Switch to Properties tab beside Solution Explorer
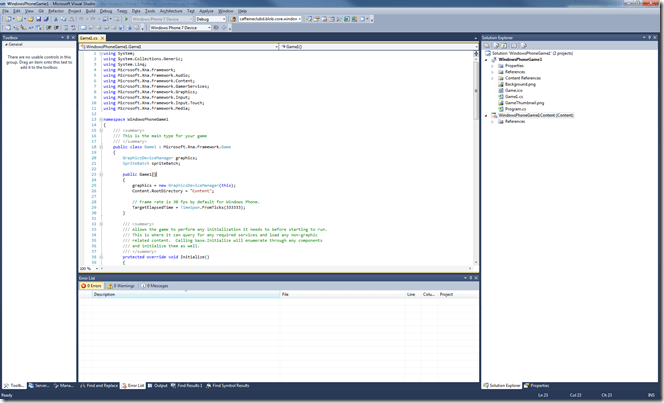 click(537, 386)
